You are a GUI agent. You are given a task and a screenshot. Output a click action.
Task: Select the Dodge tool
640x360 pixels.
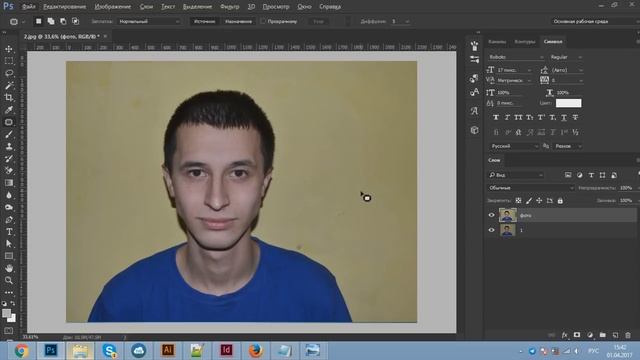9,207
